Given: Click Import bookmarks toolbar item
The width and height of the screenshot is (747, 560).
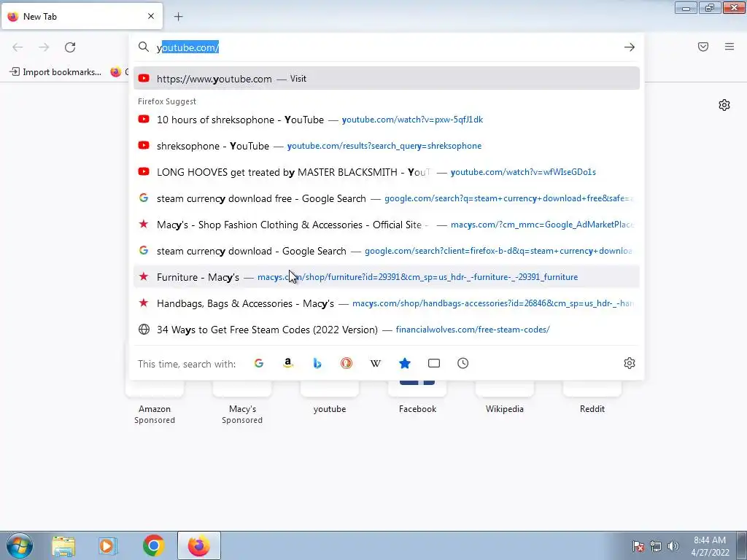Looking at the screenshot, I should point(55,72).
